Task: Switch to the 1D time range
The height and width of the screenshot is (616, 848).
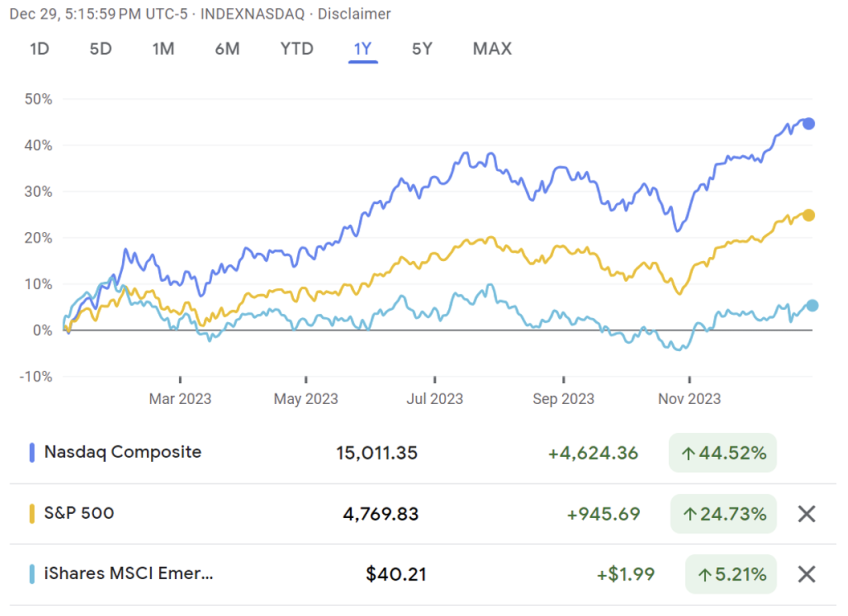Action: click(37, 48)
